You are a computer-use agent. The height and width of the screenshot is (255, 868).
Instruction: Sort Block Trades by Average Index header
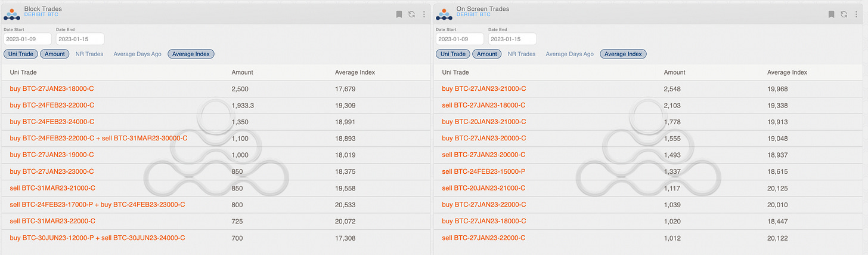(355, 72)
